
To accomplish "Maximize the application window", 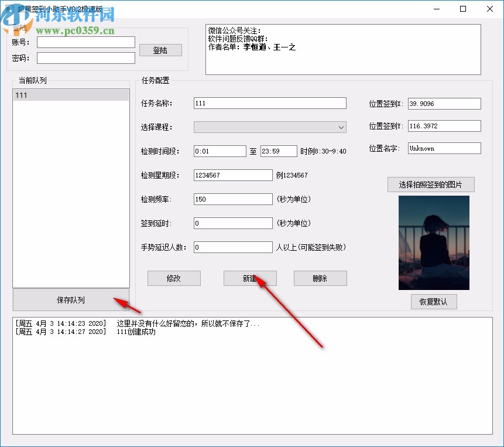I will pos(463,9).
